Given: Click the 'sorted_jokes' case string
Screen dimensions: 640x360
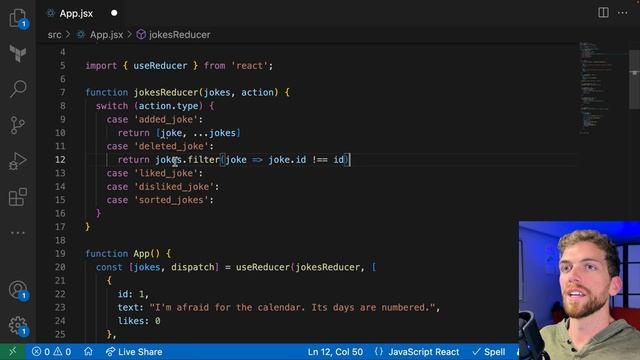Looking at the screenshot, I should click(x=171, y=200).
